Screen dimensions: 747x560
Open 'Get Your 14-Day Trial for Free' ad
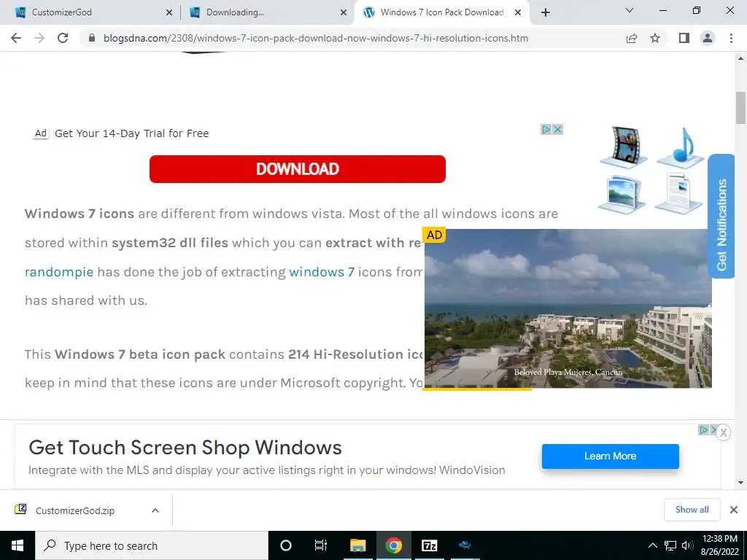131,133
